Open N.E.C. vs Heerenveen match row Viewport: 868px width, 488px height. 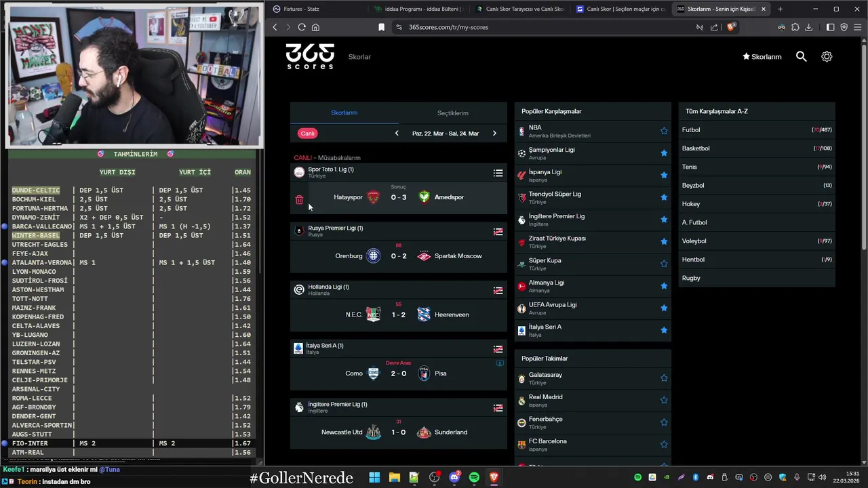pyautogui.click(x=399, y=314)
